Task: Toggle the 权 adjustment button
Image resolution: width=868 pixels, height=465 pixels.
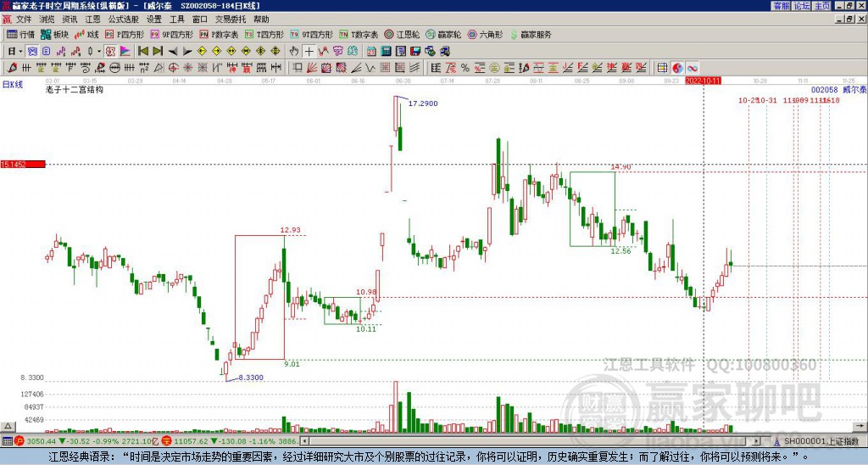Action: point(110,52)
